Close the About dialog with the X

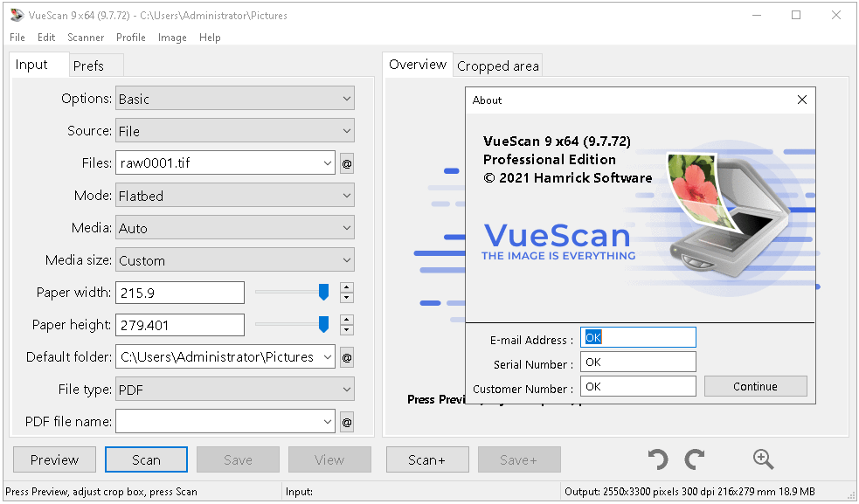click(802, 100)
